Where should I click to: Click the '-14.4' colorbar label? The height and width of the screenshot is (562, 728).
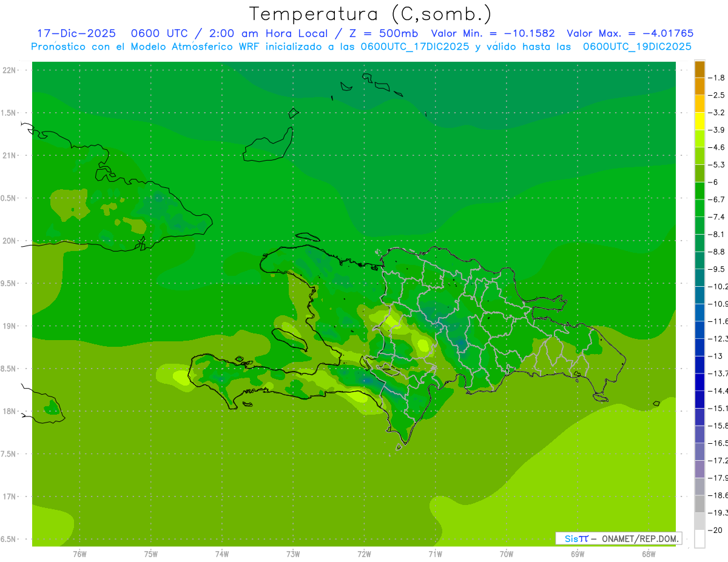[x=718, y=390]
